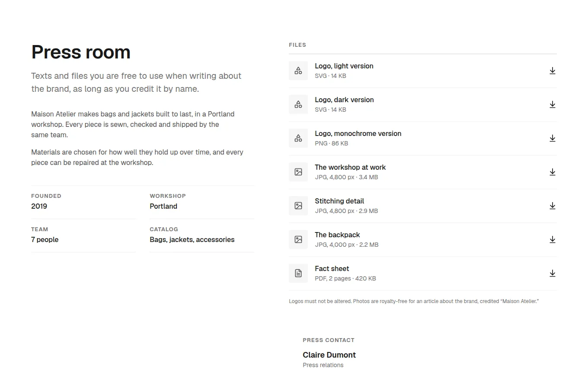Click the "PDF, 2 pages · 420 KB" file details
Image resolution: width=588 pixels, height=368 pixels.
(x=345, y=278)
